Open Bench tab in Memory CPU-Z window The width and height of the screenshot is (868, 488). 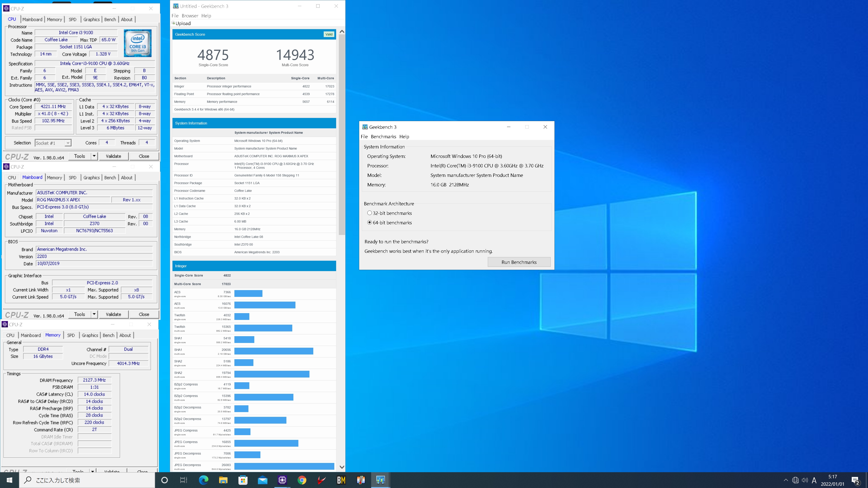coord(108,335)
